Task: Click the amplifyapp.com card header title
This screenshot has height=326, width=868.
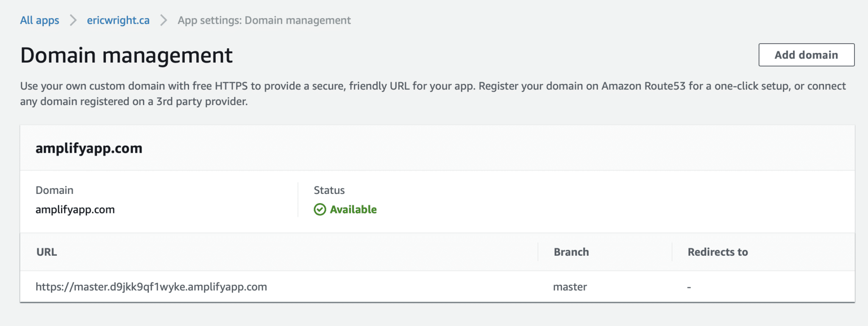Action: tap(89, 149)
